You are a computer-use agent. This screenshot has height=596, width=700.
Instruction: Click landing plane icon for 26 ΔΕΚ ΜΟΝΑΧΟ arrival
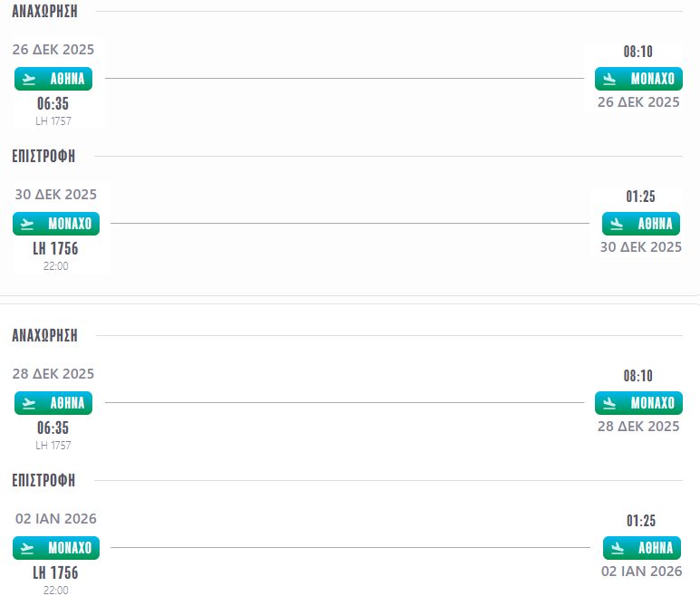click(610, 79)
